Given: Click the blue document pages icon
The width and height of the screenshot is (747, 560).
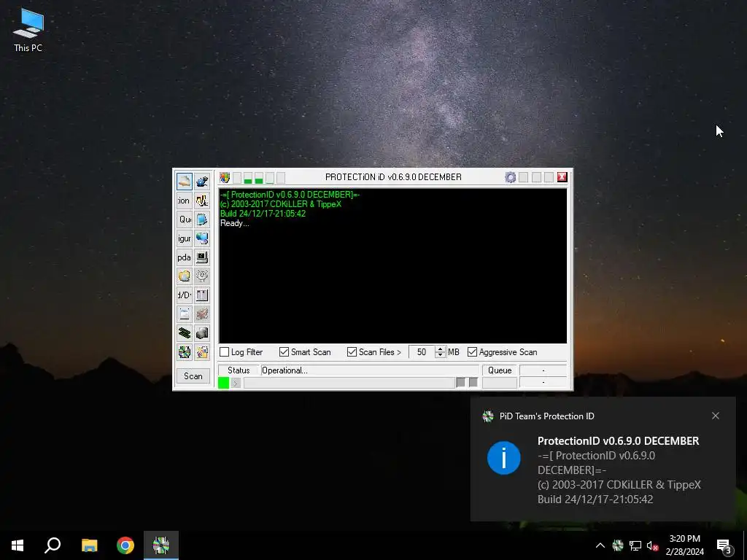Looking at the screenshot, I should click(202, 219).
